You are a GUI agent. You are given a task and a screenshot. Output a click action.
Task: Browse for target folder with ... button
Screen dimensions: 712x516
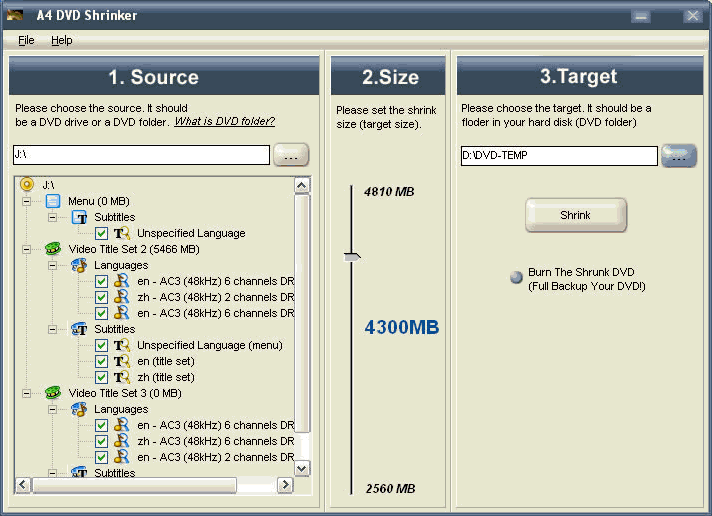(679, 156)
